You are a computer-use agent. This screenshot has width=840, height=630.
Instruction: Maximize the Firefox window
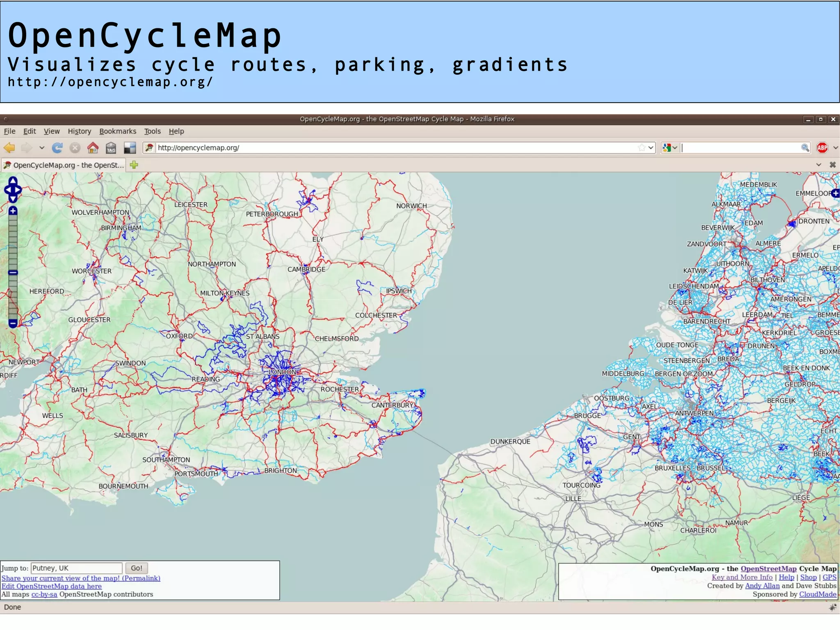[x=820, y=119]
